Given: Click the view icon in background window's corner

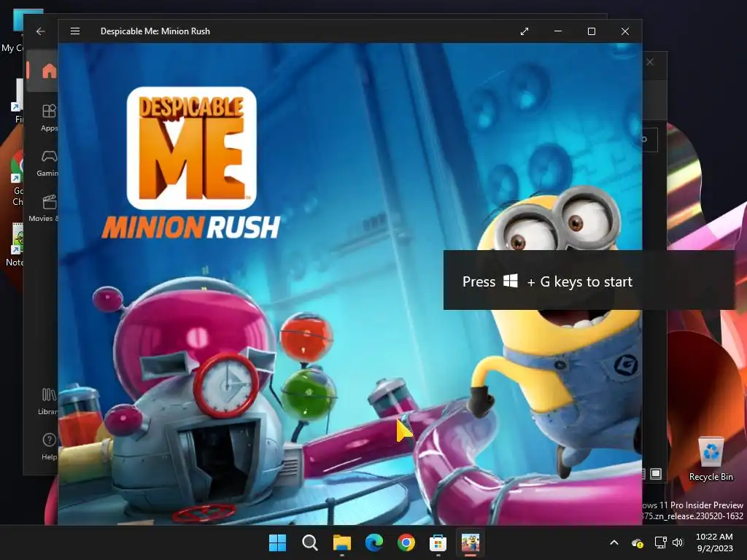Looking at the screenshot, I should pyautogui.click(x=656, y=474).
